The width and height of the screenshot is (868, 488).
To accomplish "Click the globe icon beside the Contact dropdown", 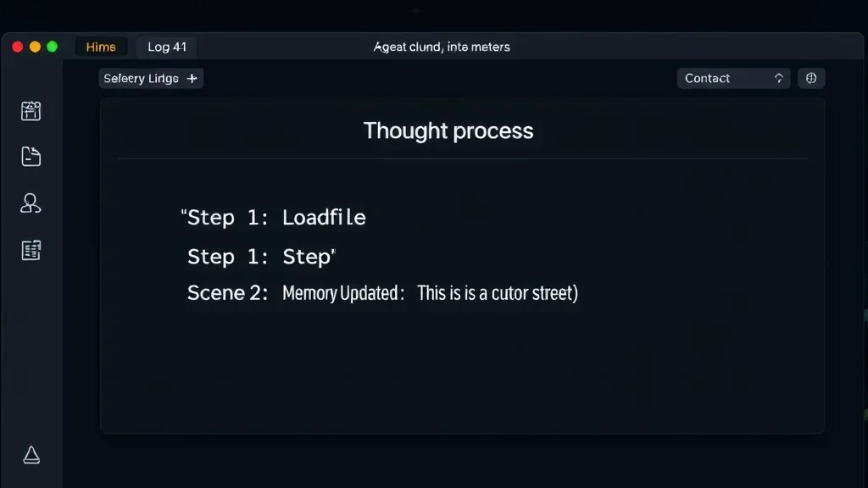I will [810, 78].
